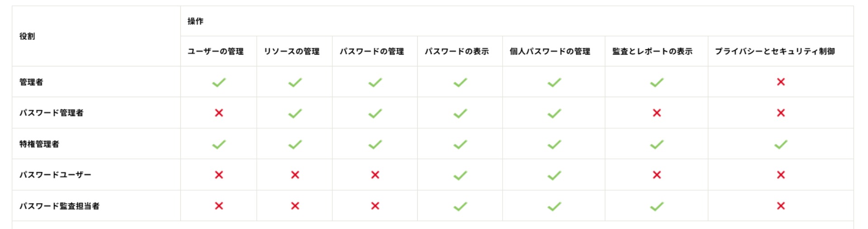
Task: Click the プライバシーとセキュリティ制御 column header
Action: (775, 51)
